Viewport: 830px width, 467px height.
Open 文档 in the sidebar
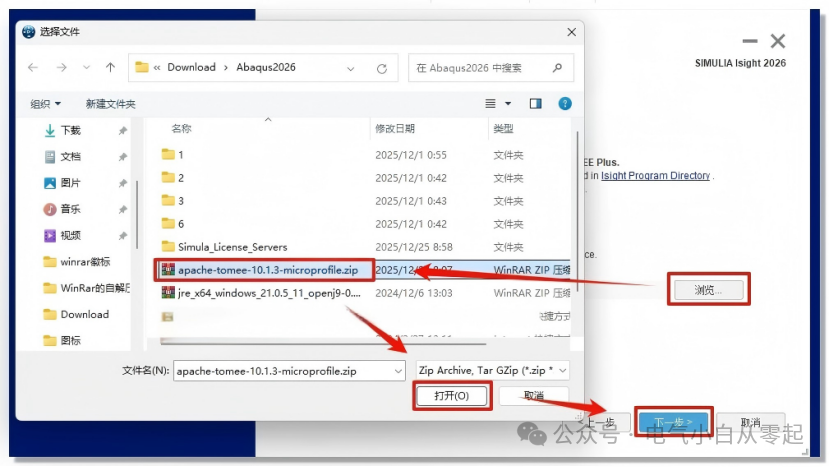[70, 157]
